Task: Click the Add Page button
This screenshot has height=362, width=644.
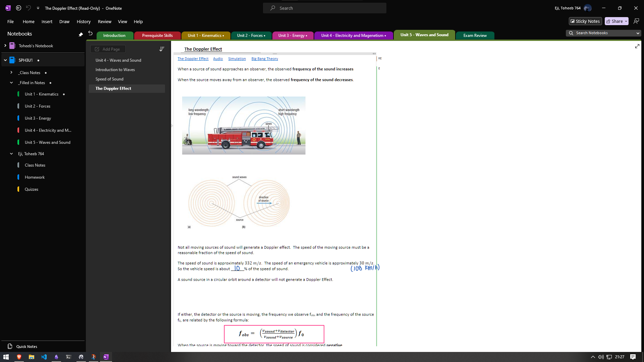Action: [108, 49]
